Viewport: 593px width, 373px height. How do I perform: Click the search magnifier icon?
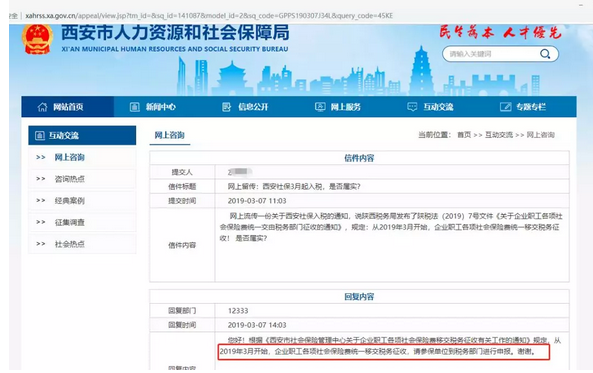[545, 54]
